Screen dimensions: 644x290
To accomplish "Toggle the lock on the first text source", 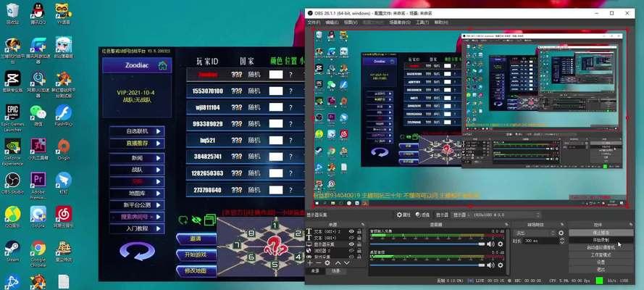I will [x=359, y=232].
